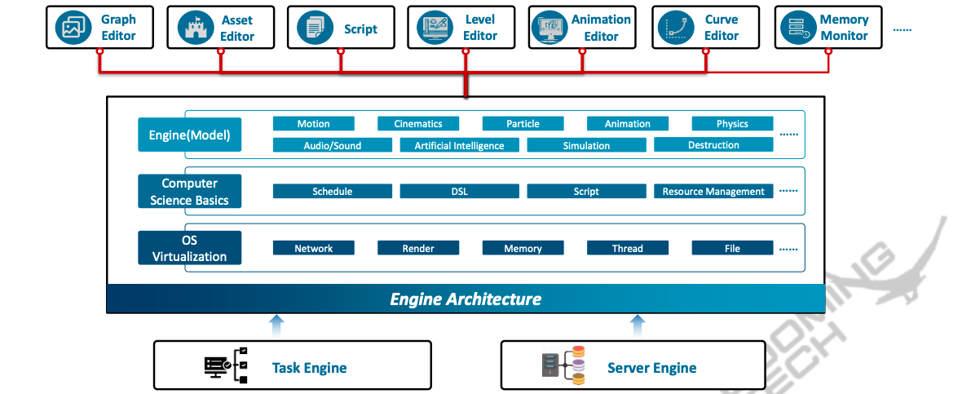Select the Artificial Intelligence module

pyautogui.click(x=460, y=145)
